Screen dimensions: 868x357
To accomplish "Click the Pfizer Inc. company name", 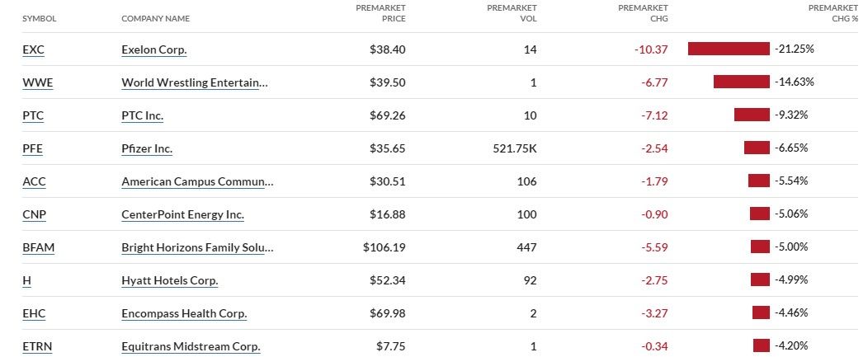I will (x=147, y=148).
